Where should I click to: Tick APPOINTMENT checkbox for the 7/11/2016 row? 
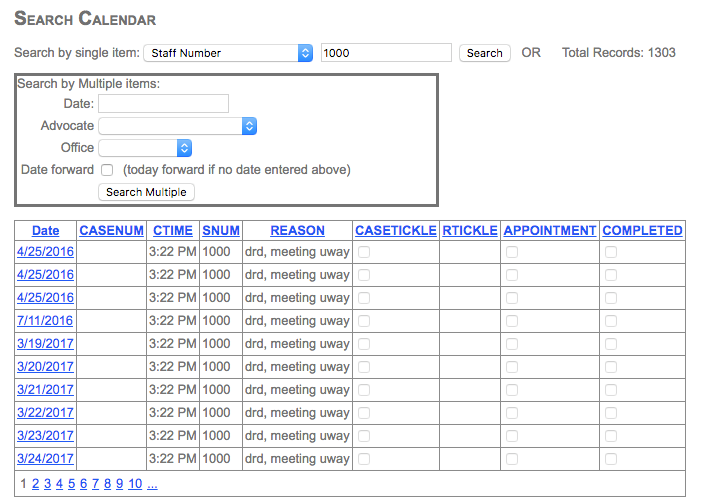click(x=512, y=321)
